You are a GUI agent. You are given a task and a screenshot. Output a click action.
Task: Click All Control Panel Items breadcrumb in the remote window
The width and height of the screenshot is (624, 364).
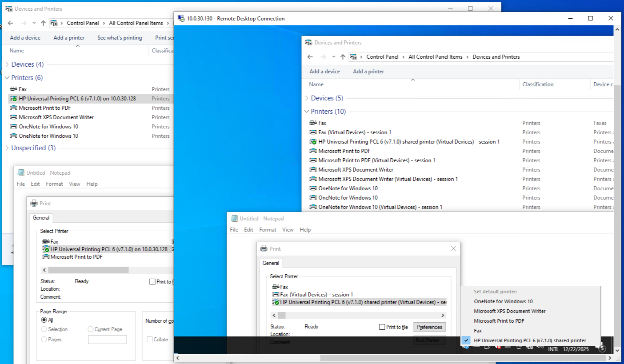pyautogui.click(x=435, y=57)
